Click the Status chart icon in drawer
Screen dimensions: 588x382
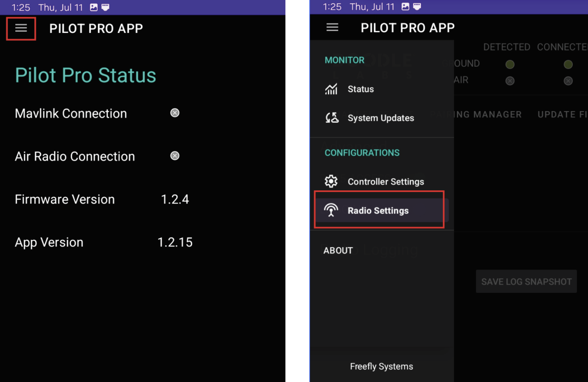(x=331, y=89)
